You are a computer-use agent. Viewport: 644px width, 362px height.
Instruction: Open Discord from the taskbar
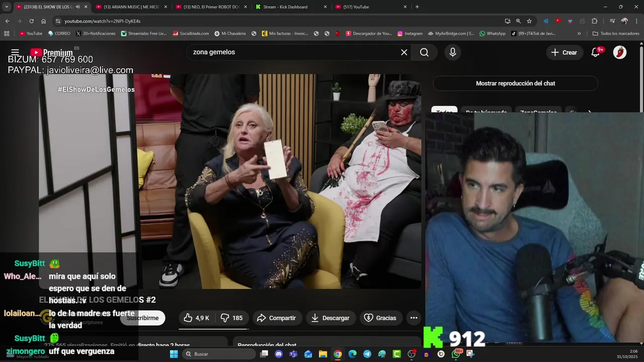point(279,354)
